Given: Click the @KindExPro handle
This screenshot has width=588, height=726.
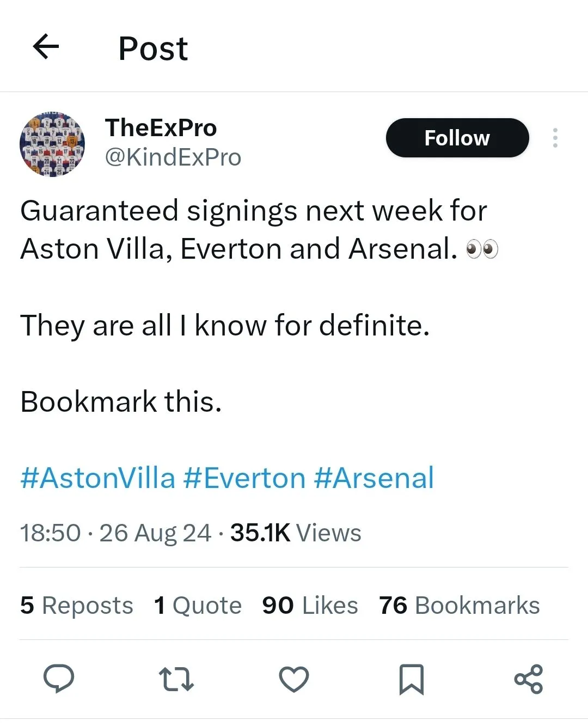Looking at the screenshot, I should [x=173, y=157].
